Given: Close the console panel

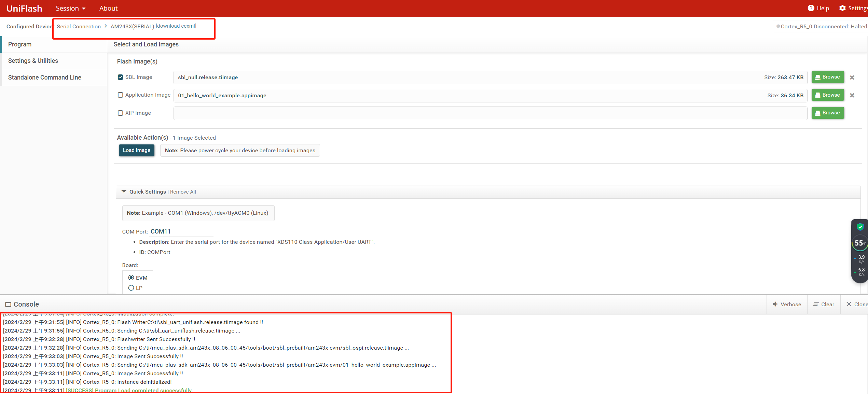Looking at the screenshot, I should (849, 304).
